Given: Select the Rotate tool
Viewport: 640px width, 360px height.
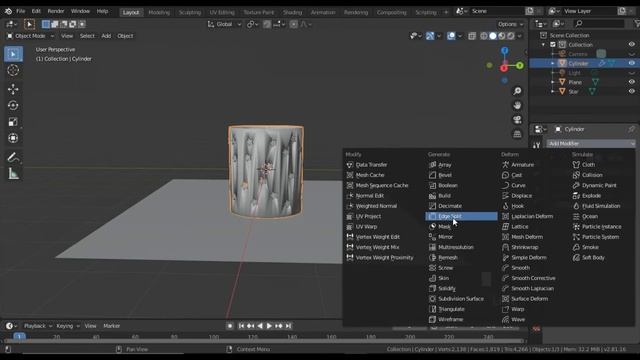Looking at the screenshot, I should (x=13, y=105).
